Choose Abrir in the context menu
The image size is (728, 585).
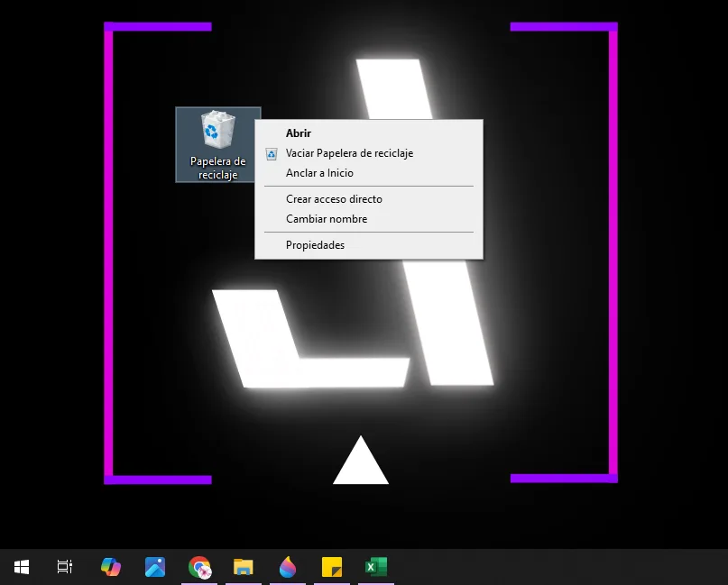point(369,133)
